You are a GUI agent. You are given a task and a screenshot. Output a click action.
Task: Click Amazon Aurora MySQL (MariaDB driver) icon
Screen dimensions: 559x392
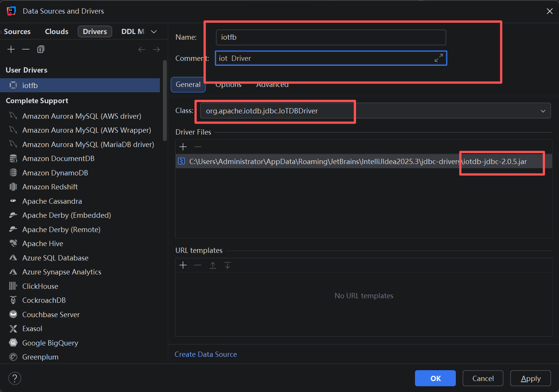(x=13, y=144)
